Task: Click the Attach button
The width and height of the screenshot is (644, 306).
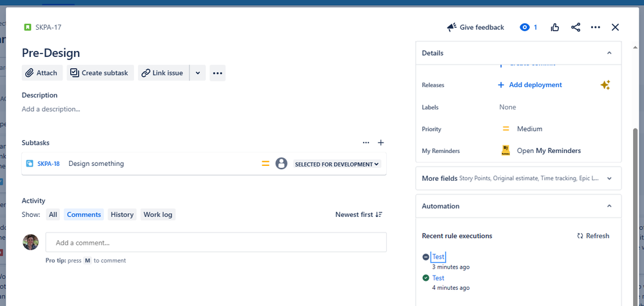Action: (43, 73)
